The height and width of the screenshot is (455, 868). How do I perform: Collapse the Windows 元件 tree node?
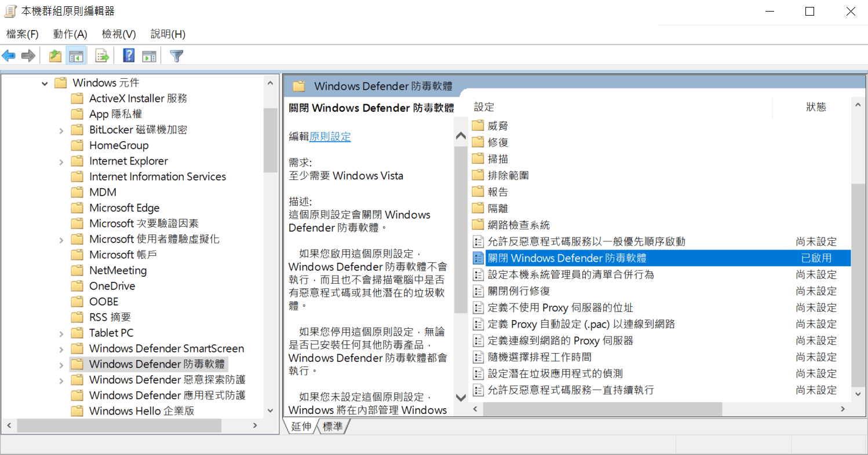[45, 83]
